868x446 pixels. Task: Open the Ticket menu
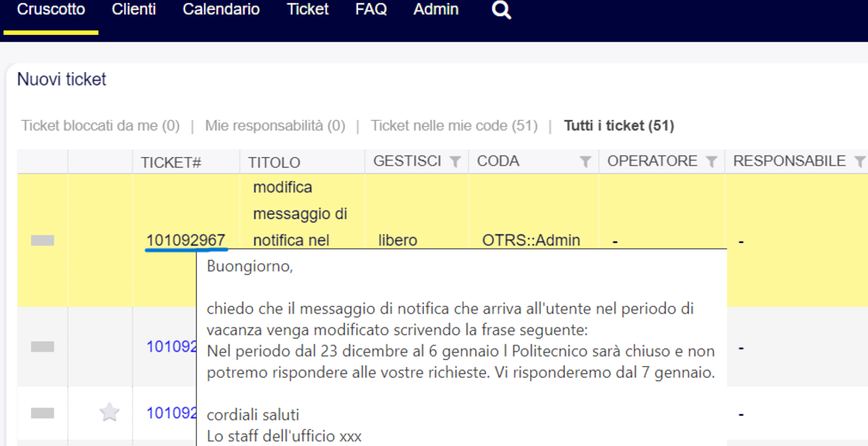[308, 10]
